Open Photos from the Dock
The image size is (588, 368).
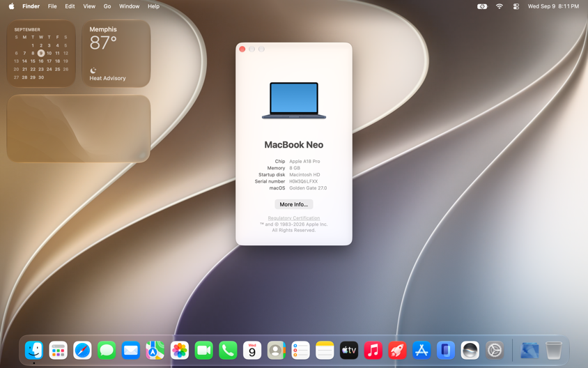coord(179,351)
